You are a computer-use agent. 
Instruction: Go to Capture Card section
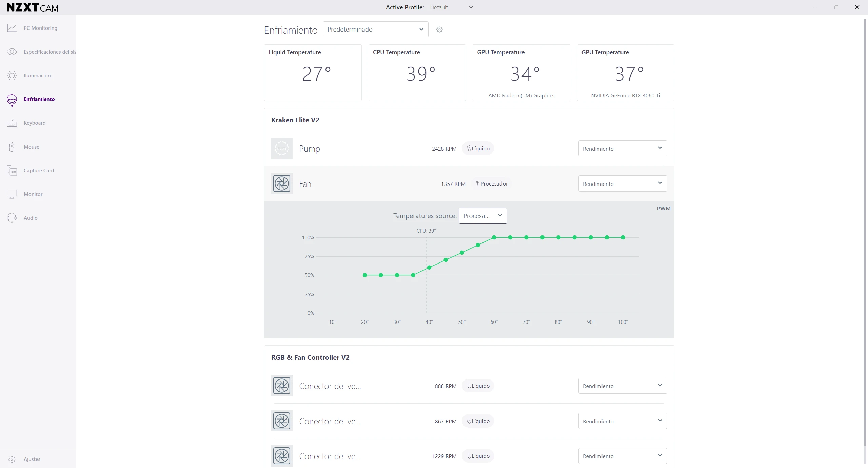pyautogui.click(x=39, y=171)
